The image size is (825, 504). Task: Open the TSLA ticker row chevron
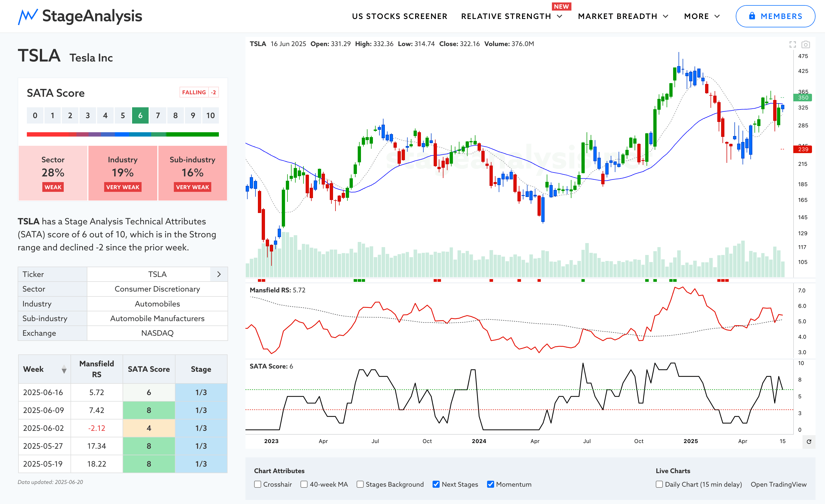[219, 274]
